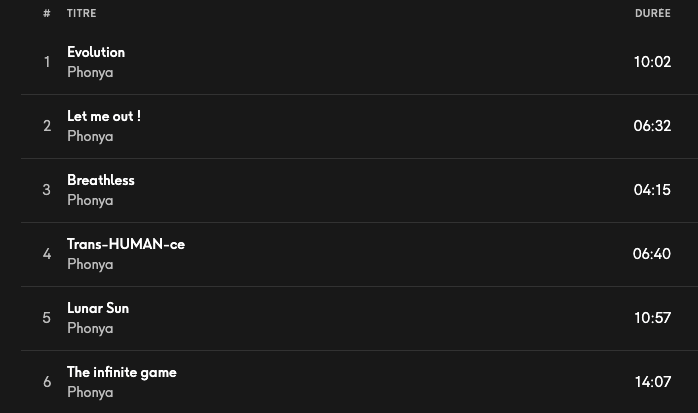Open Phonya link under The infinite game
Screen dimensions: 698x413
pyautogui.click(x=90, y=392)
